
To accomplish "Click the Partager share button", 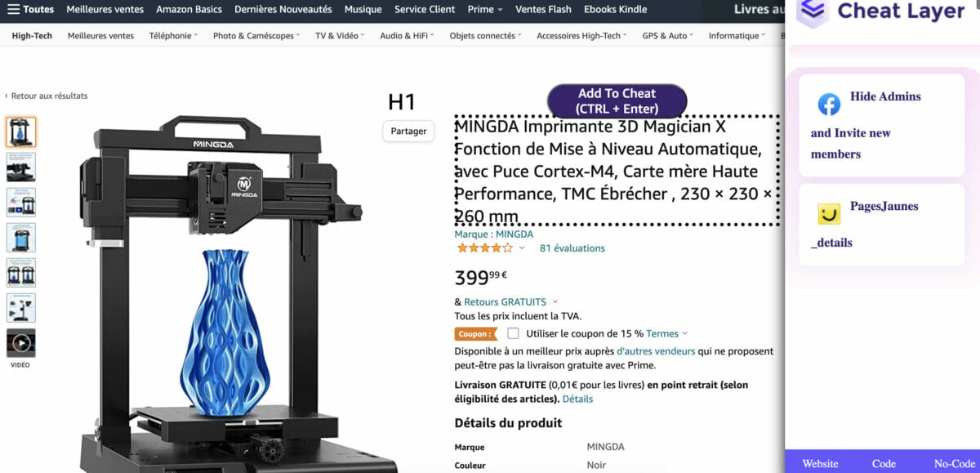I will 408,131.
